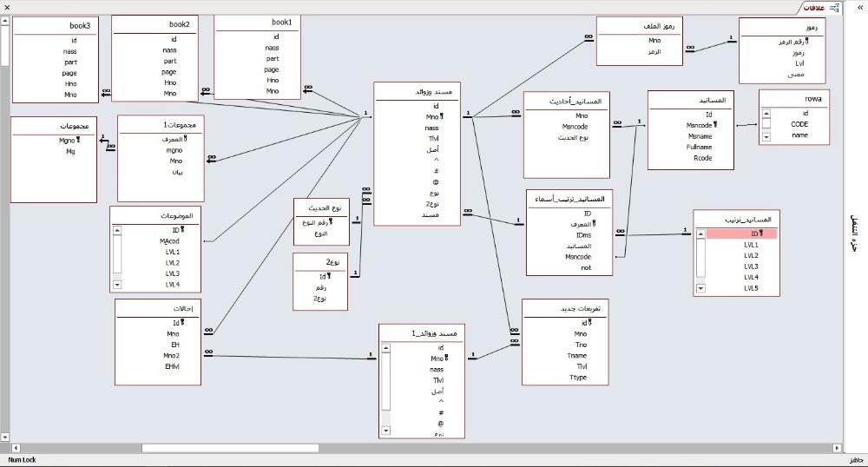This screenshot has width=868, height=467.
Task: Click the key icon beside Id in نوع2
Action: 329,276
